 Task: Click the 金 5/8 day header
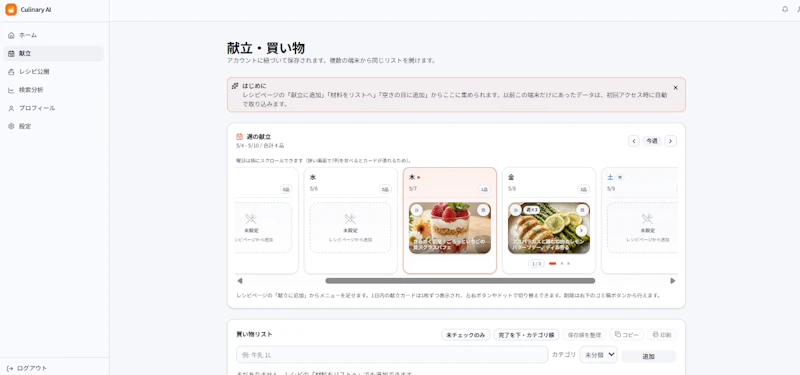(548, 183)
